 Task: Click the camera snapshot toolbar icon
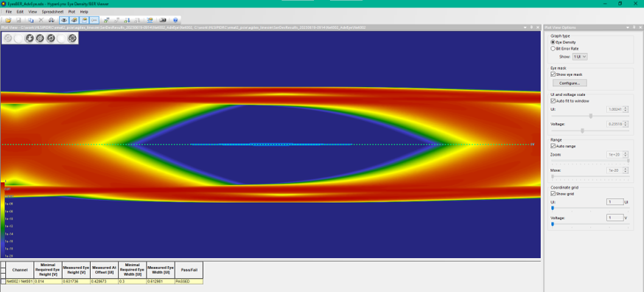[163, 20]
